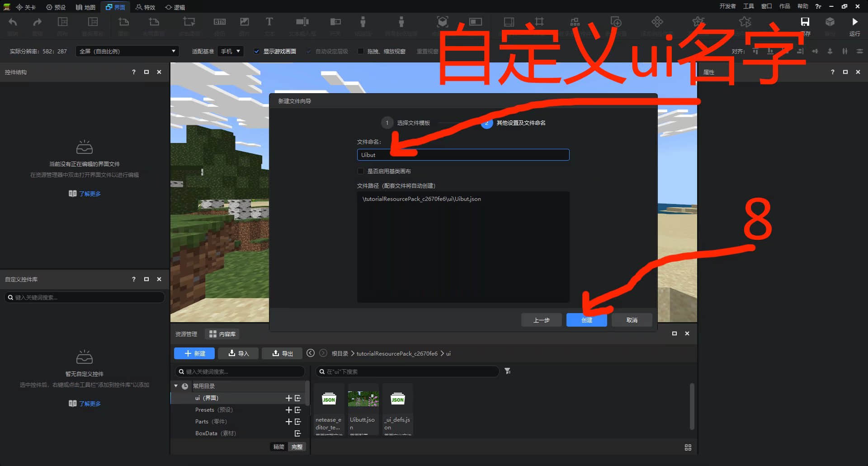Select the T text control icon

269,22
